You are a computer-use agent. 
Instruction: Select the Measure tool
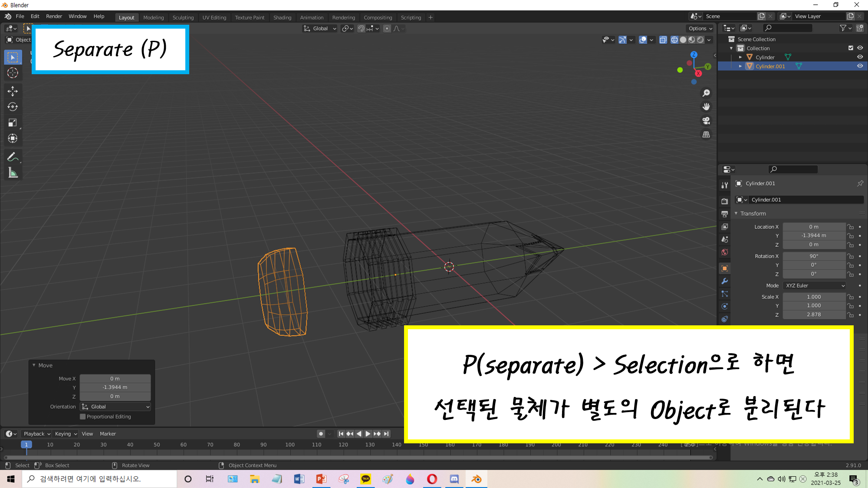pos(13,173)
